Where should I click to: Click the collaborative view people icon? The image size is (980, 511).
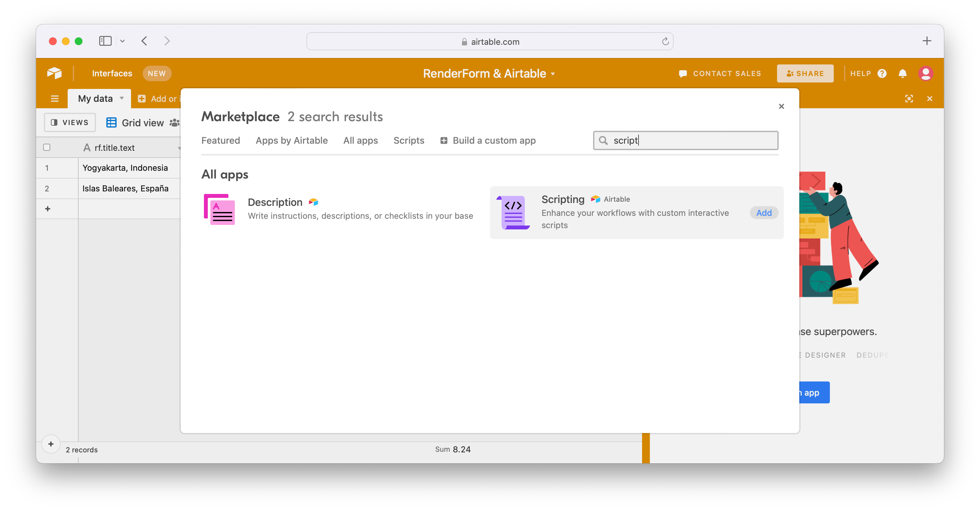point(174,122)
